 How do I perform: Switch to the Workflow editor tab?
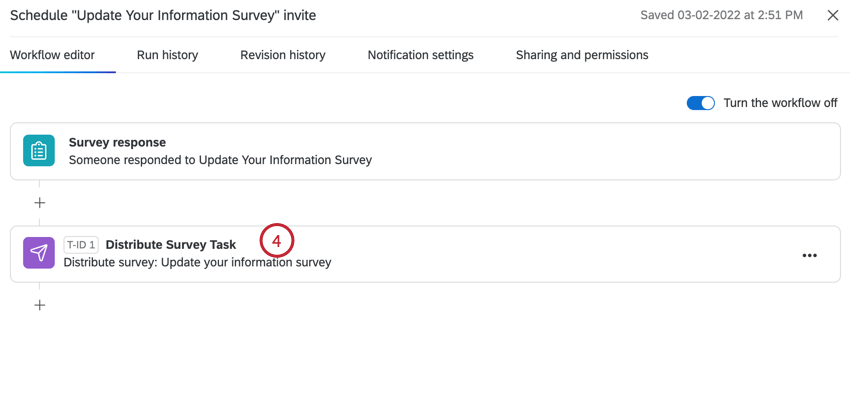(x=52, y=55)
